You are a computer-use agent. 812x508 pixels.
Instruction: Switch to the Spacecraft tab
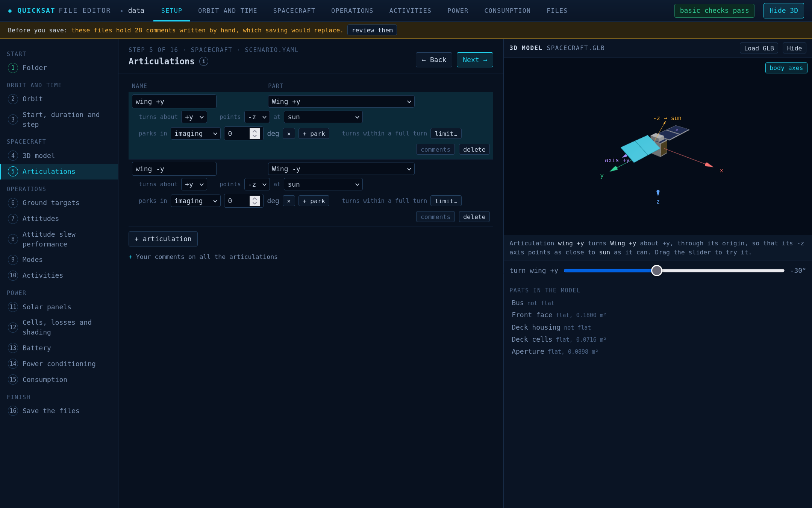point(294,11)
